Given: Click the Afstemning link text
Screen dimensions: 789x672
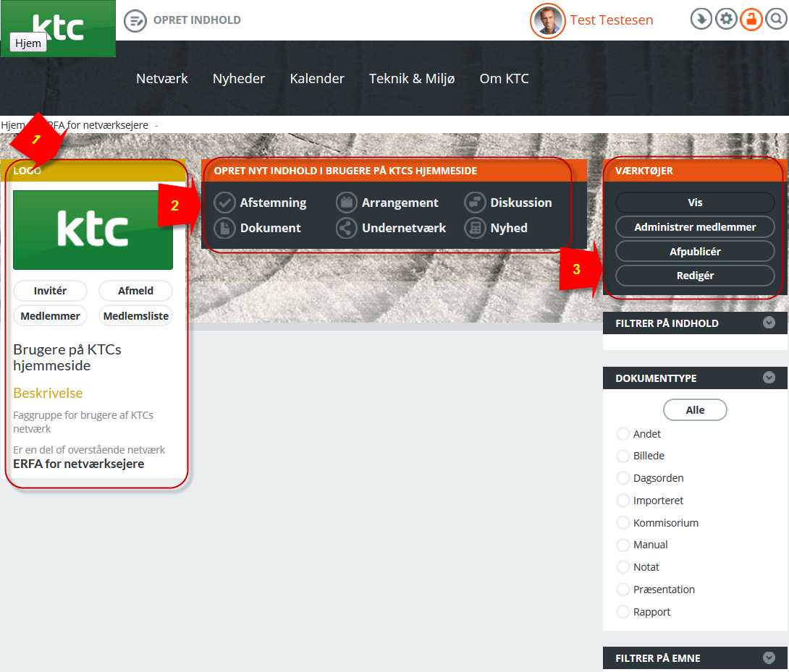Looking at the screenshot, I should click(273, 203).
